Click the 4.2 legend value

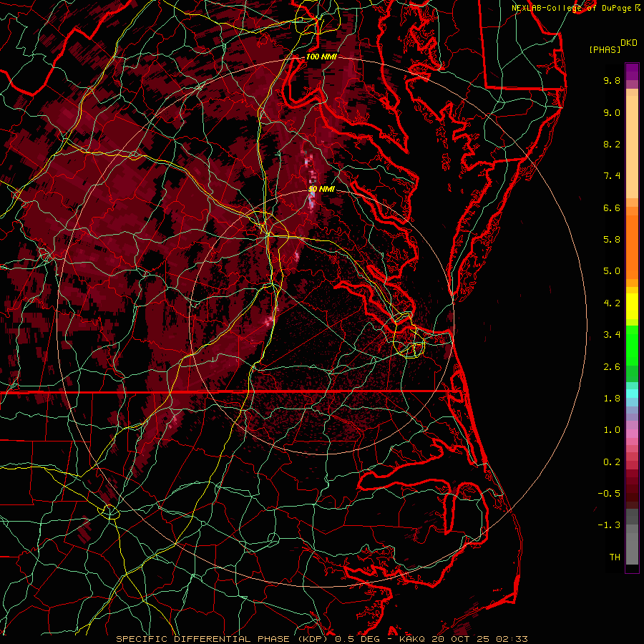(612, 303)
